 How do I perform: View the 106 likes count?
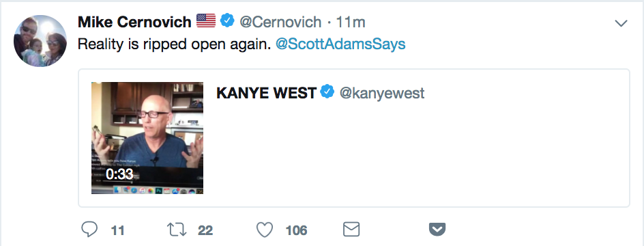click(x=297, y=230)
